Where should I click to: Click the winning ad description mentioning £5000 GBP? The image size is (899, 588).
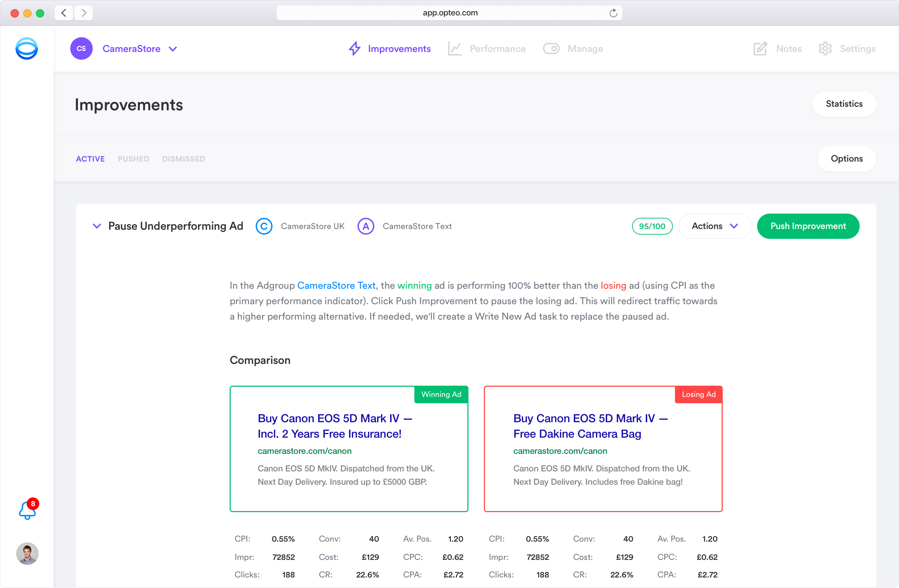[346, 475]
